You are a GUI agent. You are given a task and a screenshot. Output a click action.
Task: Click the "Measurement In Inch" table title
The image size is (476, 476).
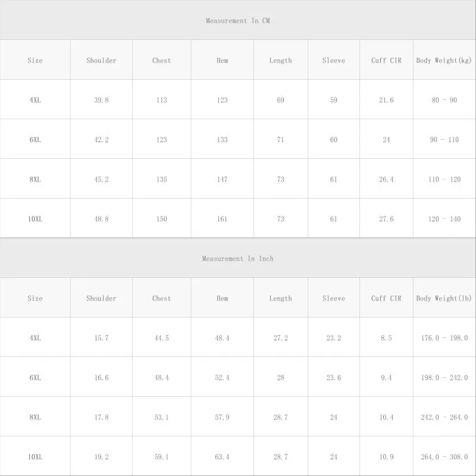click(x=238, y=259)
